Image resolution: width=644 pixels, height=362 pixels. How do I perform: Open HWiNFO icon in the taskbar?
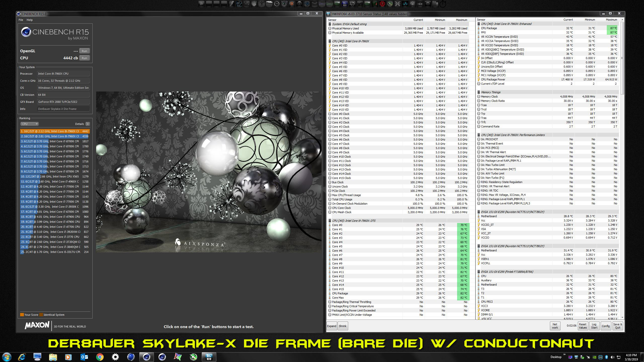[209, 357]
